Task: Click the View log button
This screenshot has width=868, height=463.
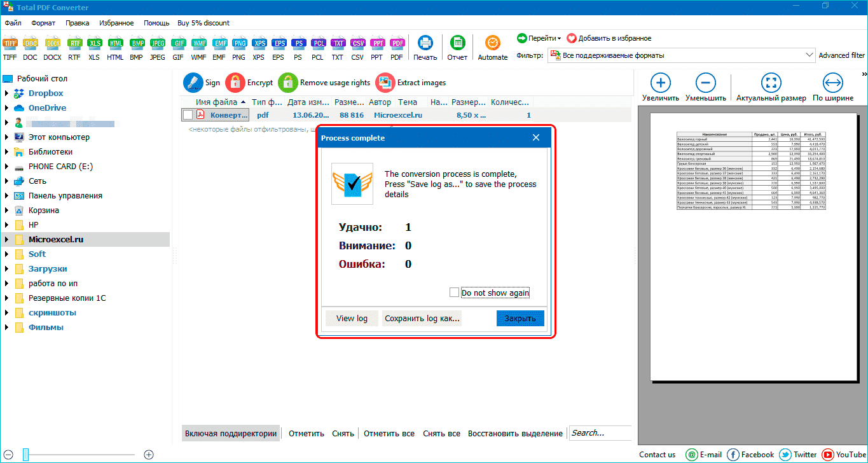Action: (x=352, y=319)
